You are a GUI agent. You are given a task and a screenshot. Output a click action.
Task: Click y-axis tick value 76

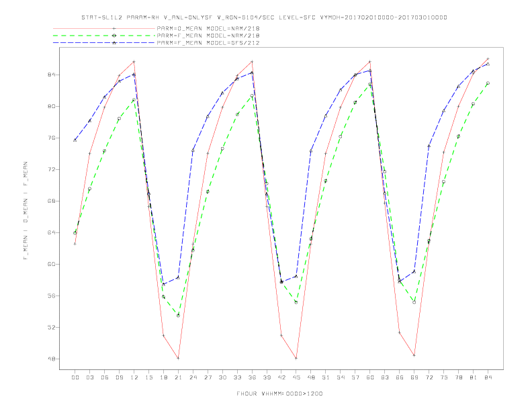(51, 138)
